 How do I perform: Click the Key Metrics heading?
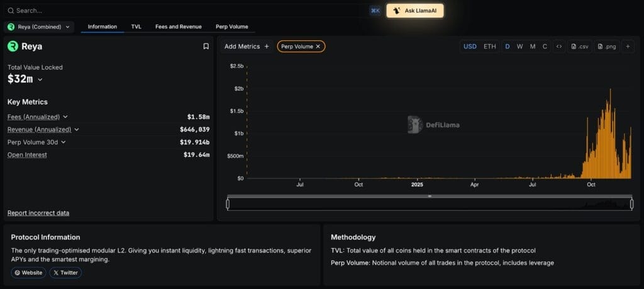coord(28,102)
